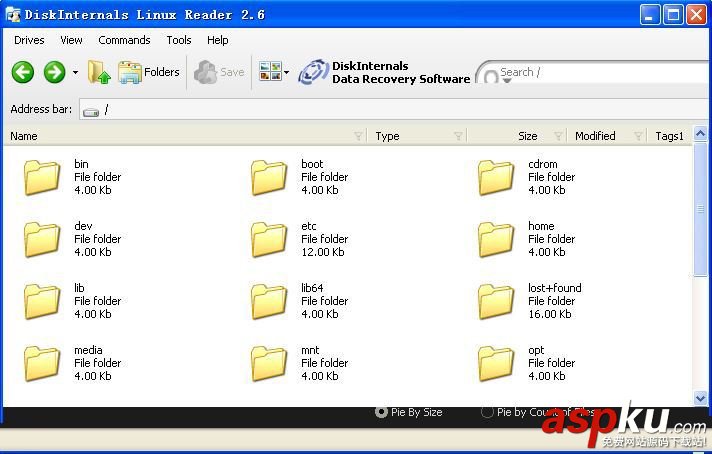Image resolution: width=712 pixels, height=454 pixels.
Task: Select the Pie By Size radio button
Action: coord(381,412)
